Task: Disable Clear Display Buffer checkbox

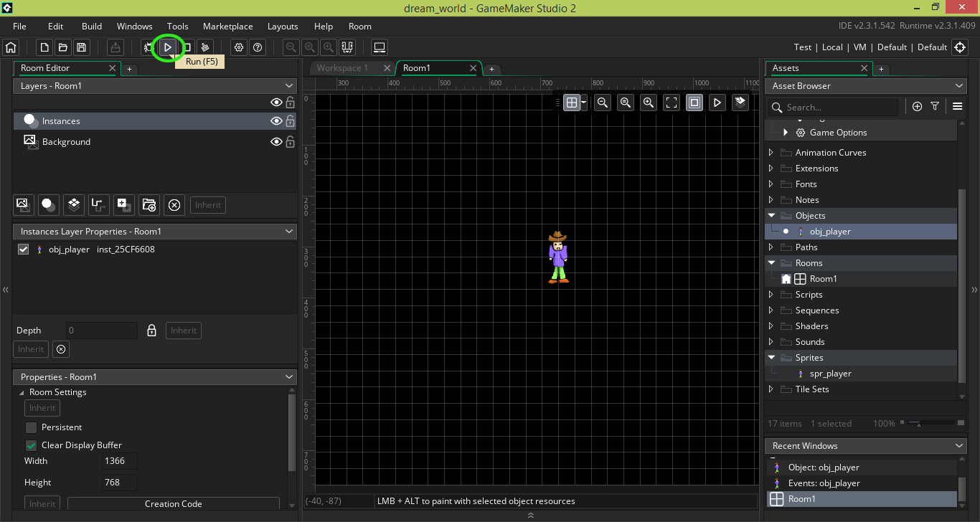Action: pos(31,445)
